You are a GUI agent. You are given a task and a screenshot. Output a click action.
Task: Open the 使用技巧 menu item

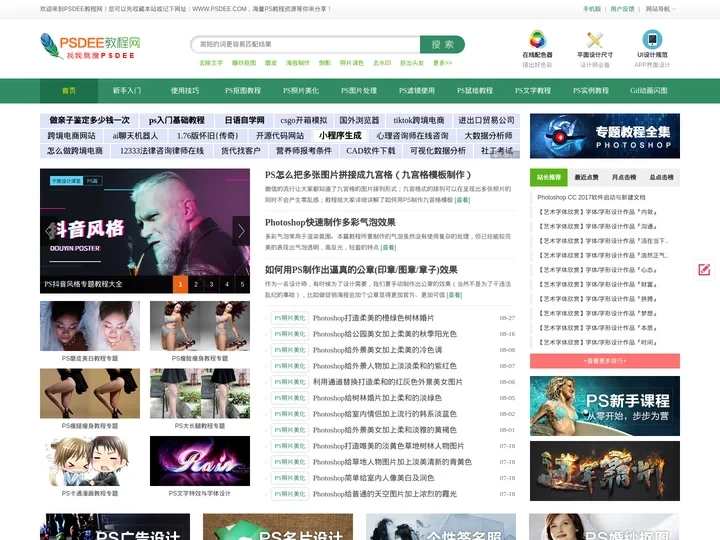pos(185,90)
